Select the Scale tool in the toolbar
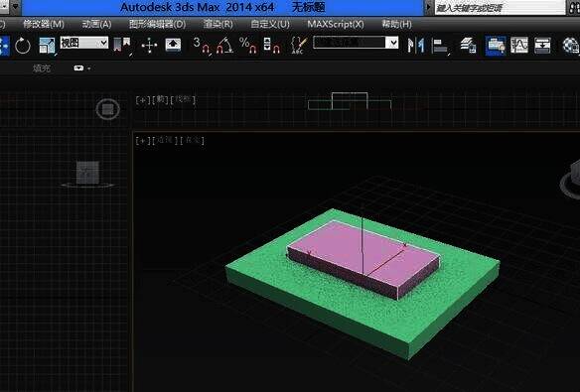This screenshot has width=580, height=392. coord(47,46)
